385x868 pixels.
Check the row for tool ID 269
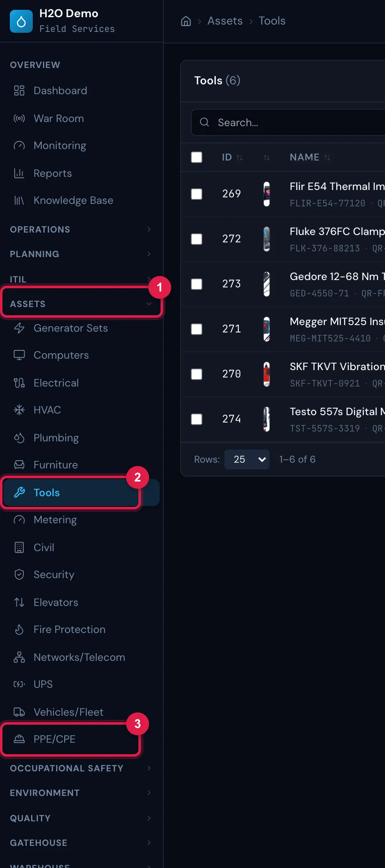point(197,194)
